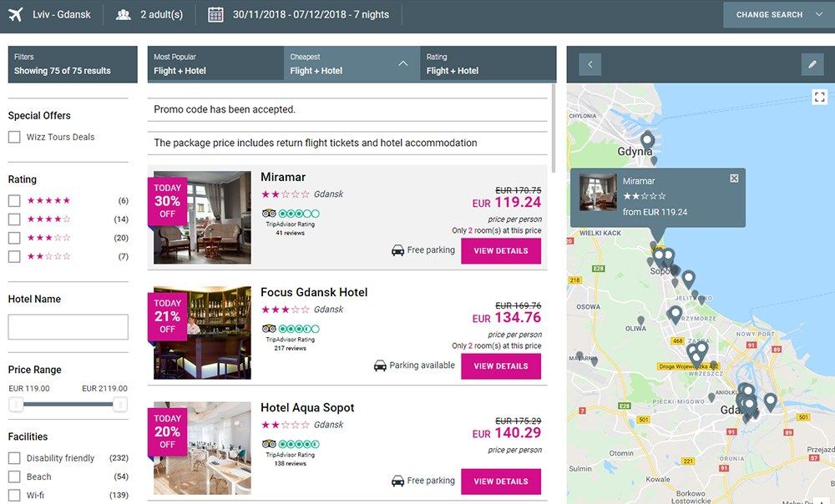Image resolution: width=835 pixels, height=504 pixels.
Task: Switch to Most Popular sorting tab
Action: tap(215, 63)
